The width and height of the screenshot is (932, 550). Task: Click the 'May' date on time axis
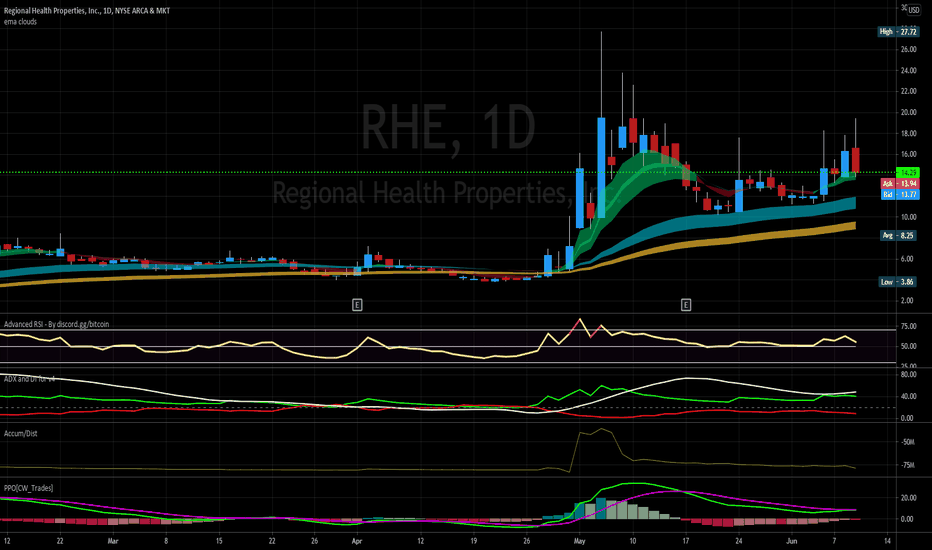click(580, 541)
